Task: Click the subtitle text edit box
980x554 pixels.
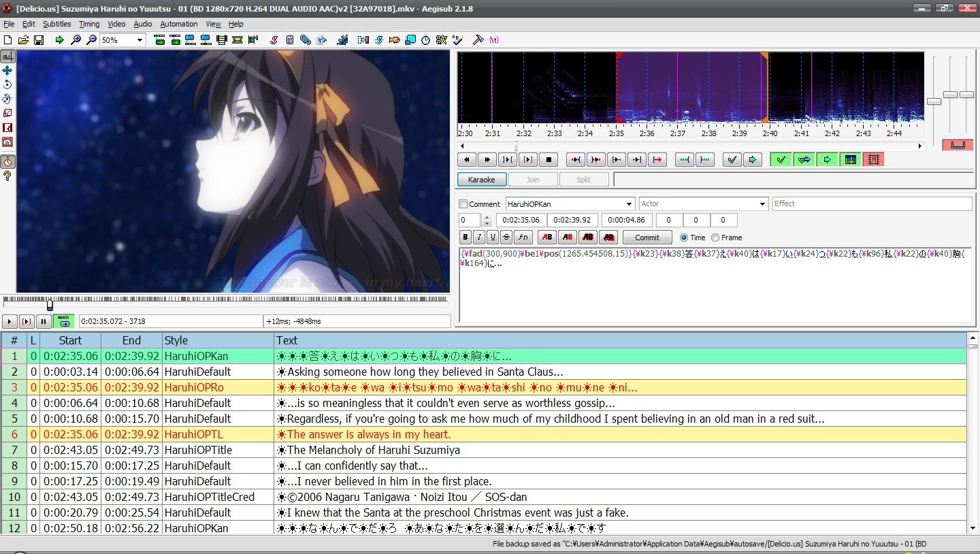Action: click(716, 285)
